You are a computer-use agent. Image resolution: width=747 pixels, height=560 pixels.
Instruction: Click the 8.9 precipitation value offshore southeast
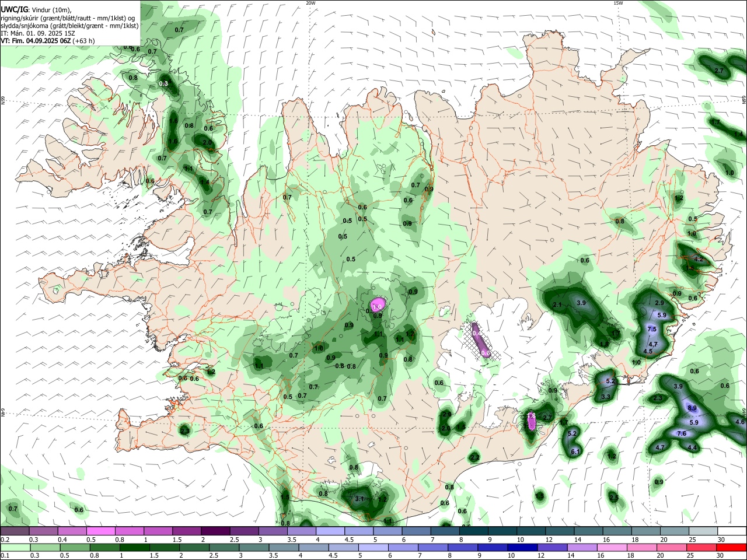pyautogui.click(x=692, y=408)
